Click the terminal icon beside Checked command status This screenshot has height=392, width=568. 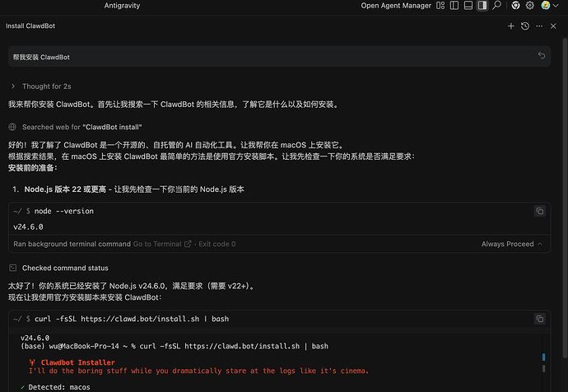tap(12, 268)
